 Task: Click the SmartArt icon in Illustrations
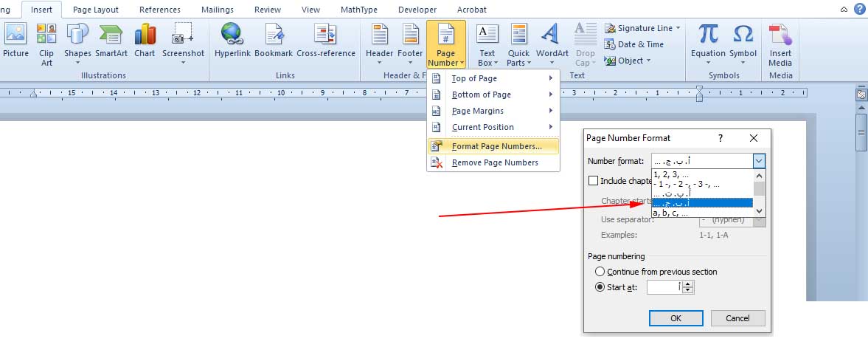click(111, 35)
